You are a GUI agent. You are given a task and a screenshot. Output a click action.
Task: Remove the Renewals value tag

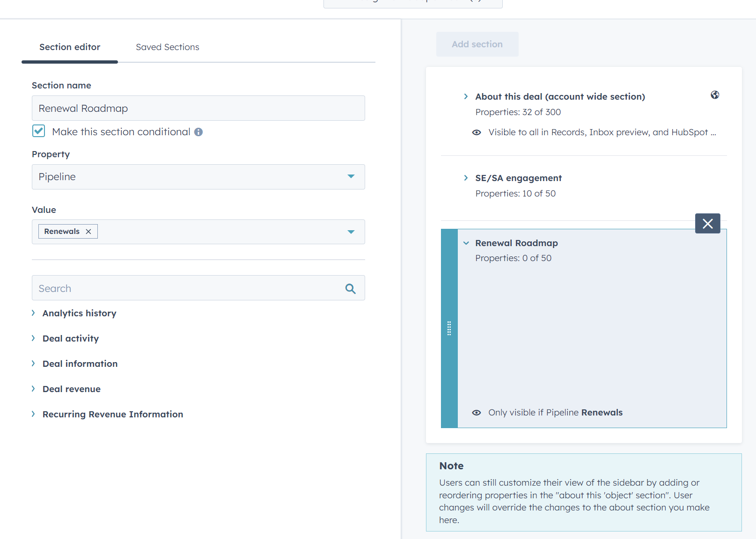[x=88, y=231]
